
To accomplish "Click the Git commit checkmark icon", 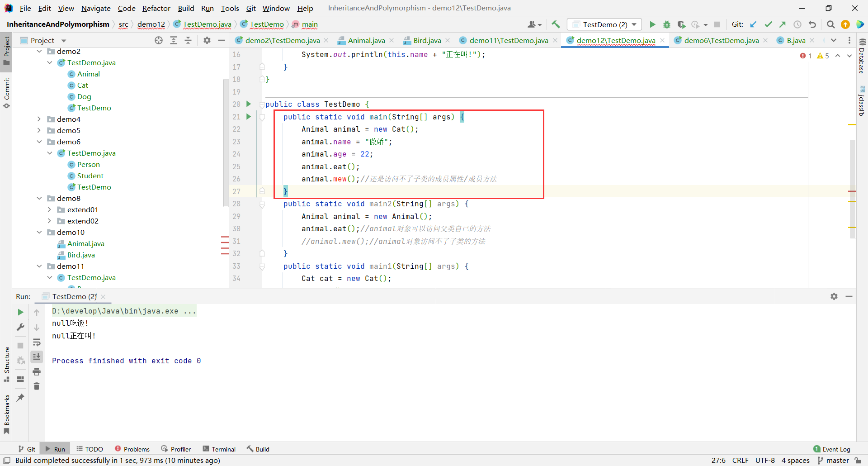I will pyautogui.click(x=768, y=24).
